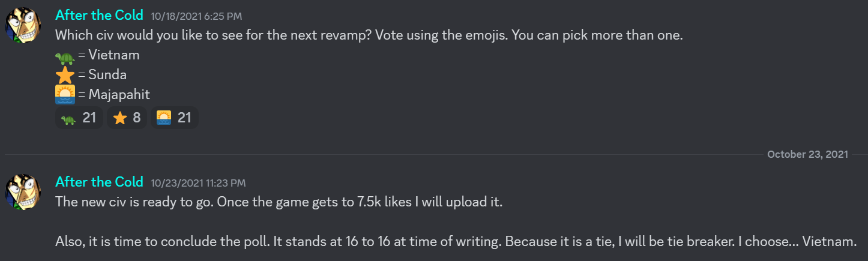The width and height of the screenshot is (868, 261).
Task: Click the After the Cold username in the poll message
Action: tap(99, 15)
